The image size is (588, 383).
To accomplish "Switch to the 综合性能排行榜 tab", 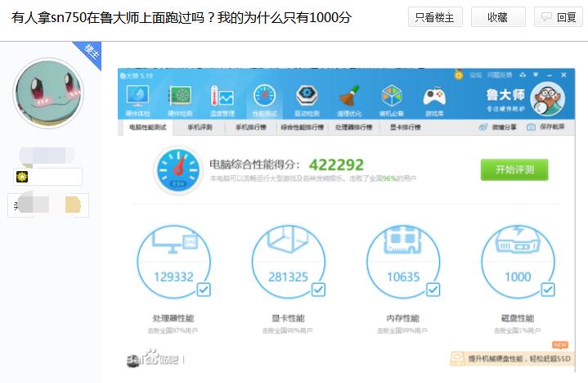I will tap(303, 128).
